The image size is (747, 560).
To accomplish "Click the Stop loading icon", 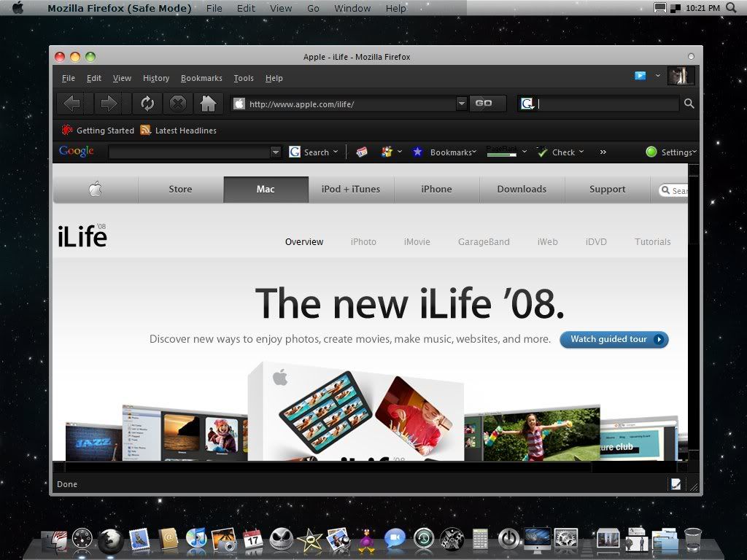I will (178, 104).
